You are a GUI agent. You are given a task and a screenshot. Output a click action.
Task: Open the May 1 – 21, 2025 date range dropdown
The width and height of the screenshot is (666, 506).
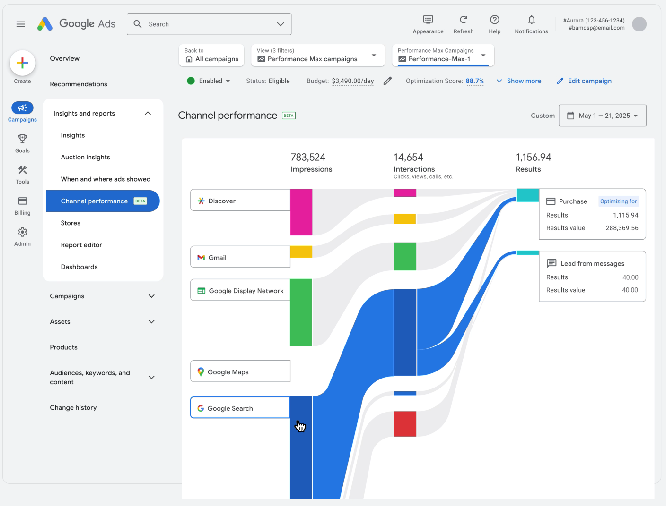[603, 116]
